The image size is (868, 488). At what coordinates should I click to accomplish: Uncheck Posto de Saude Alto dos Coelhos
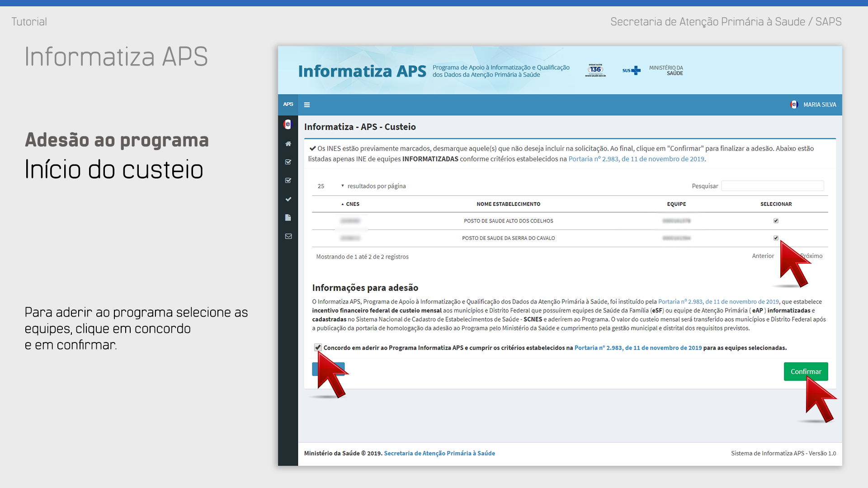point(776,221)
